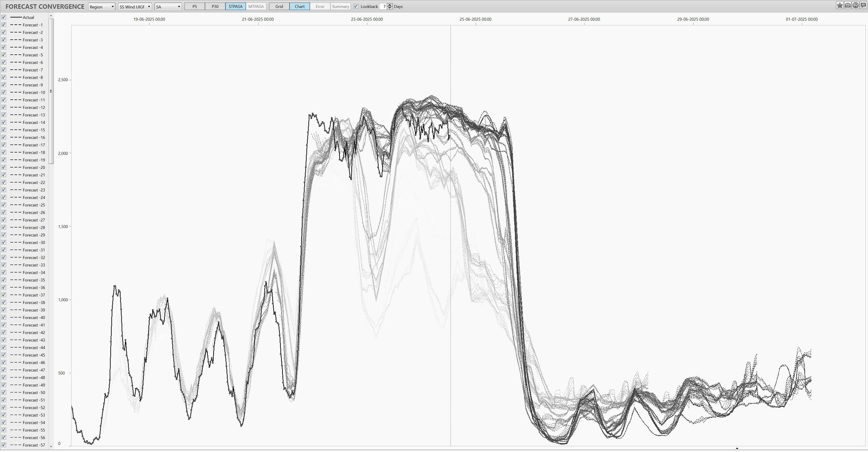The width and height of the screenshot is (868, 452).
Task: Open the Region dropdown
Action: tap(102, 7)
